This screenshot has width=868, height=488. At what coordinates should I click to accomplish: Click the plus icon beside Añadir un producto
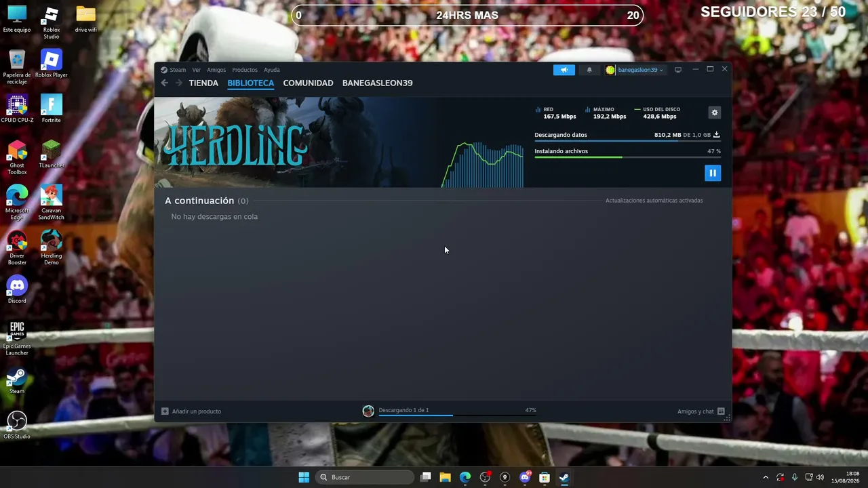click(x=165, y=411)
